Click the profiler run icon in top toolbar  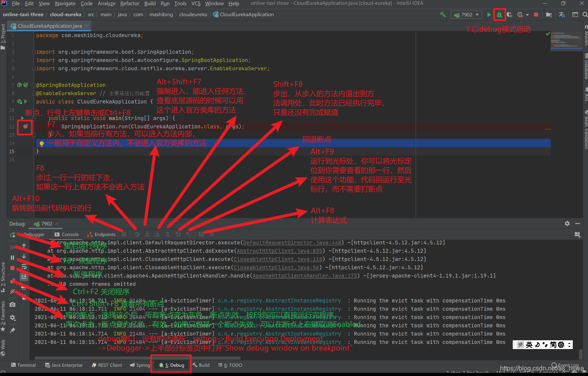520,14
